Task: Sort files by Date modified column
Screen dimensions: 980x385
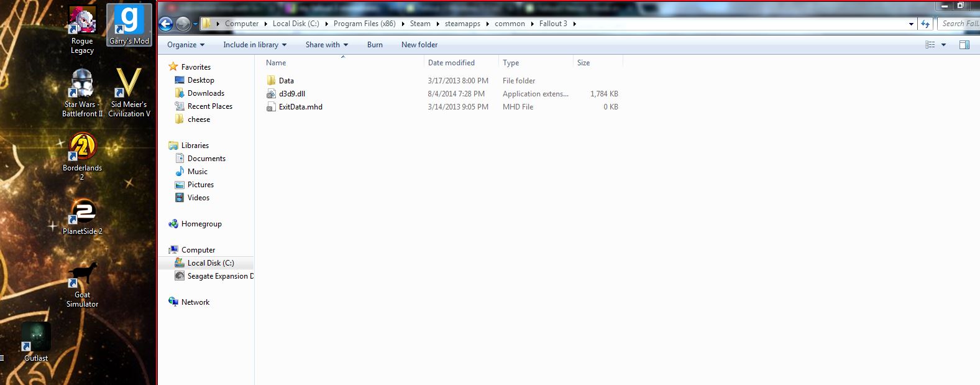Action: [451, 63]
